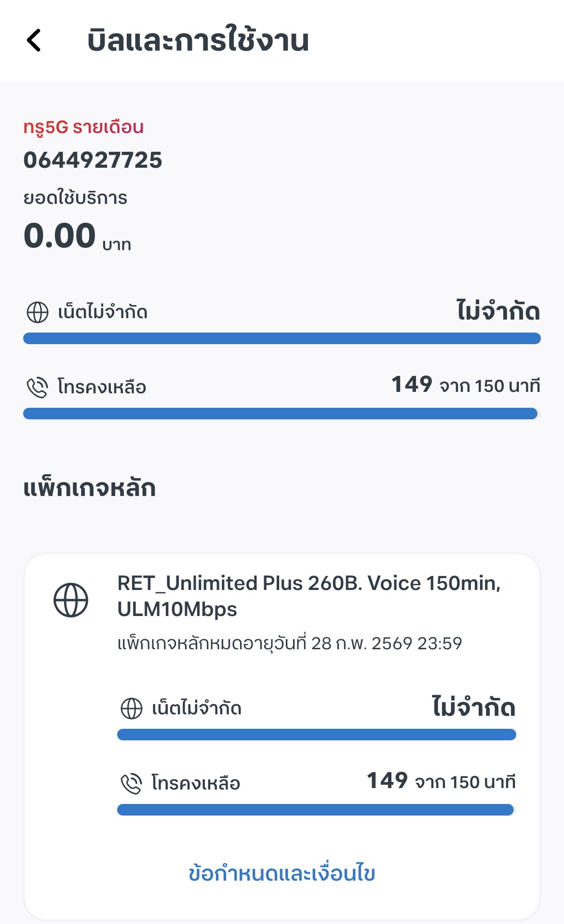Image resolution: width=564 pixels, height=924 pixels.
Task: Open ข้อกำหนดและเงื่อนไข link
Action: (x=282, y=873)
